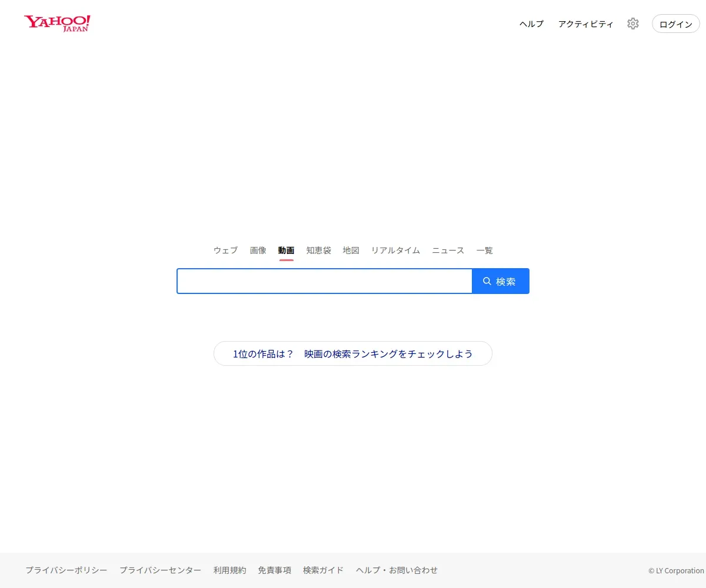Switch to the 地図 tab
This screenshot has height=588, width=706.
[x=351, y=250]
